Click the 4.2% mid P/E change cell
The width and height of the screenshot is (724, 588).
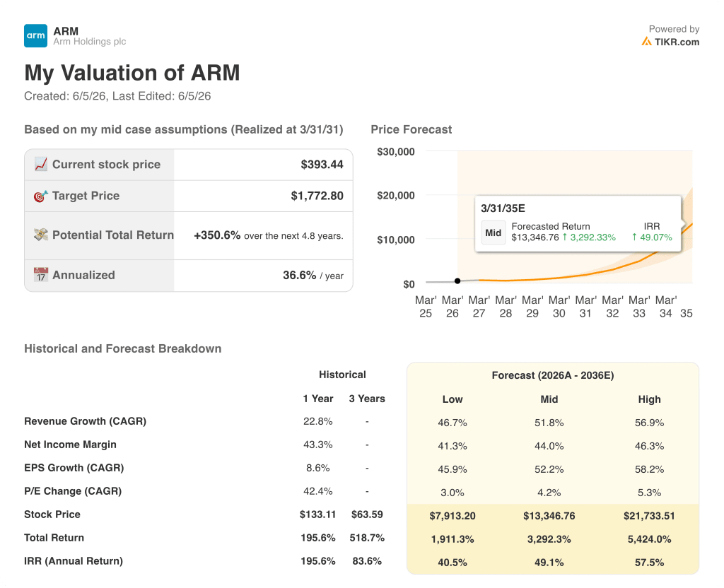(x=549, y=493)
